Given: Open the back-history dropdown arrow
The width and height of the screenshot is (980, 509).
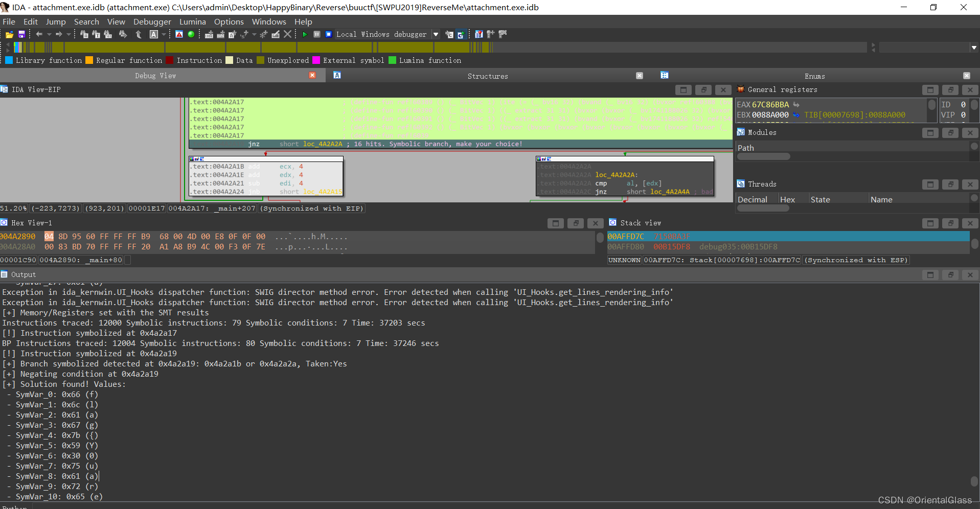Looking at the screenshot, I should pos(49,34).
